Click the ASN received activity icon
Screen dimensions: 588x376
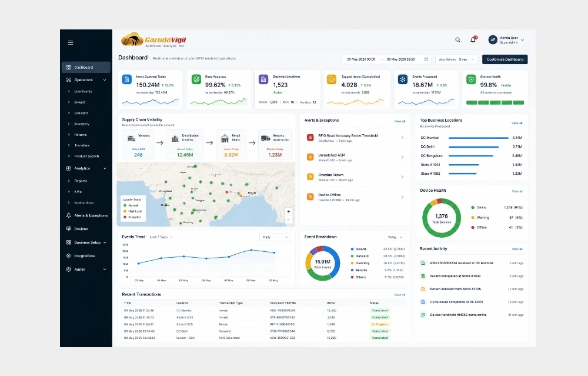pyautogui.click(x=423, y=263)
